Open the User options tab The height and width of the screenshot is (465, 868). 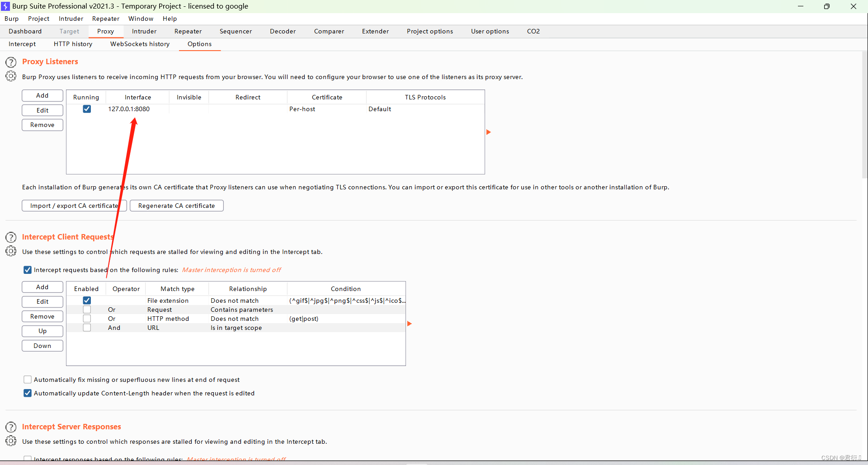(490, 31)
